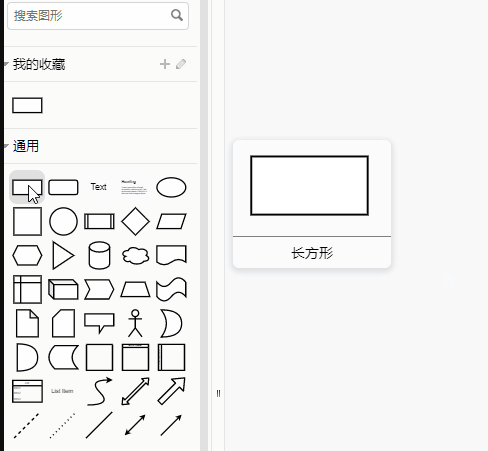
Task: Select the Process shape with side bars
Action: tap(99, 221)
